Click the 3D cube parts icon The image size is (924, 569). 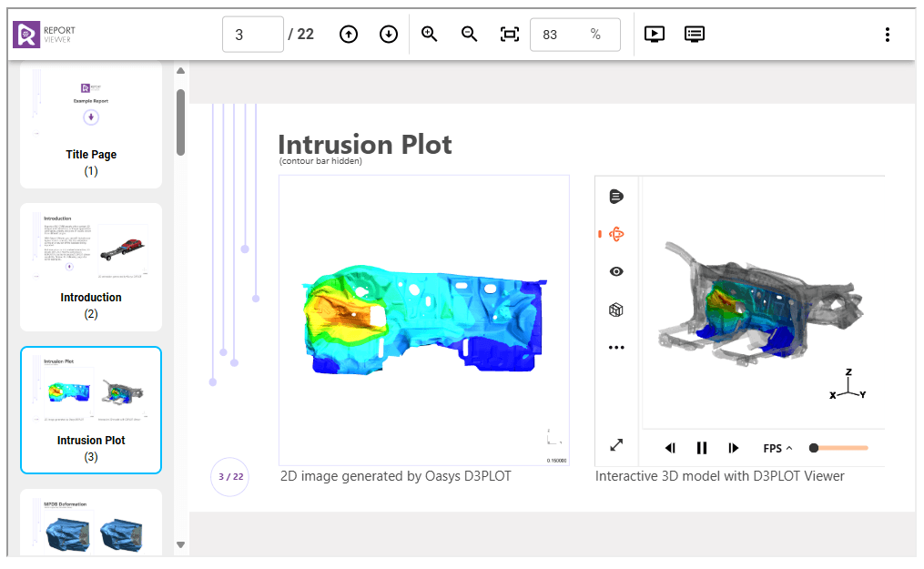616,310
